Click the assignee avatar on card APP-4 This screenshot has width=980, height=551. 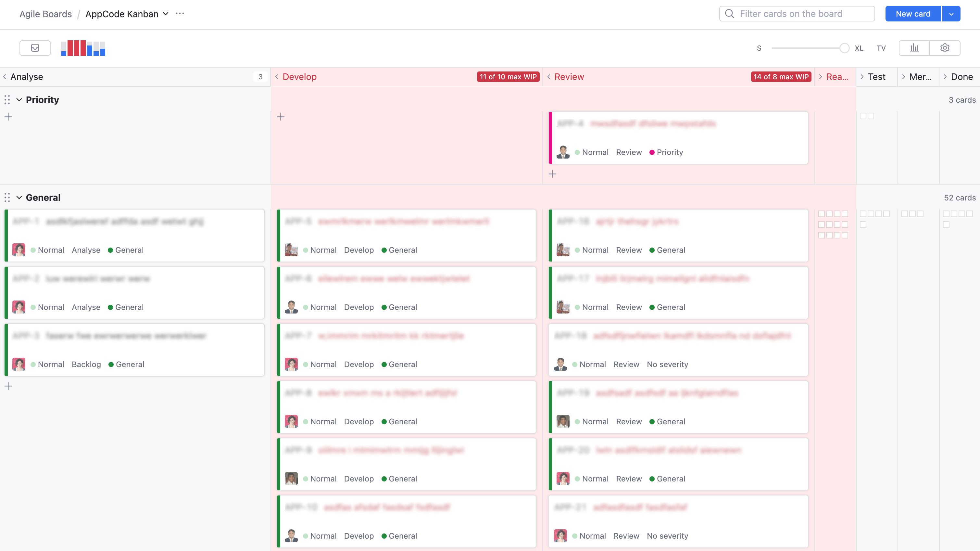click(563, 152)
